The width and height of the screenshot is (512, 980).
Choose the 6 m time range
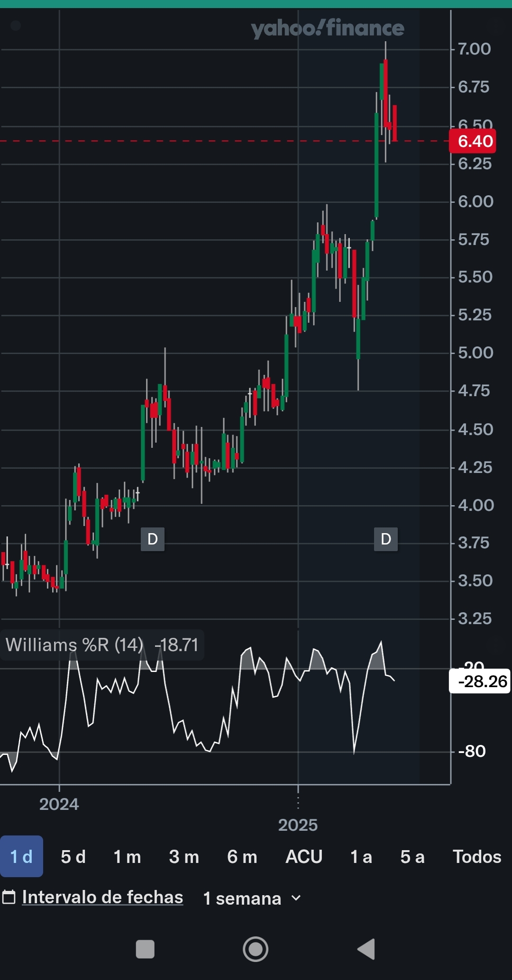(242, 857)
